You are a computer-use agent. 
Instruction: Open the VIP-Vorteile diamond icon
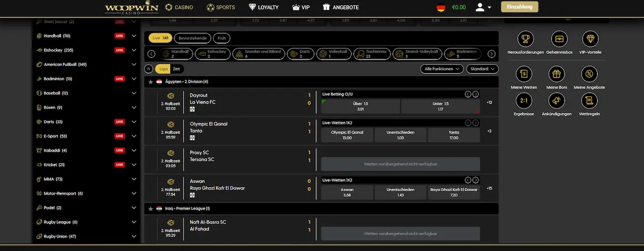[590, 39]
